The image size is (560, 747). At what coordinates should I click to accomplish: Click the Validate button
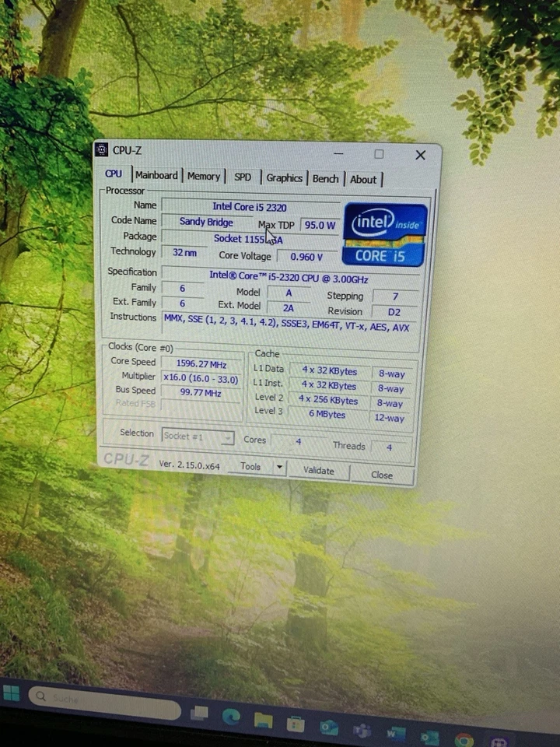click(x=319, y=471)
